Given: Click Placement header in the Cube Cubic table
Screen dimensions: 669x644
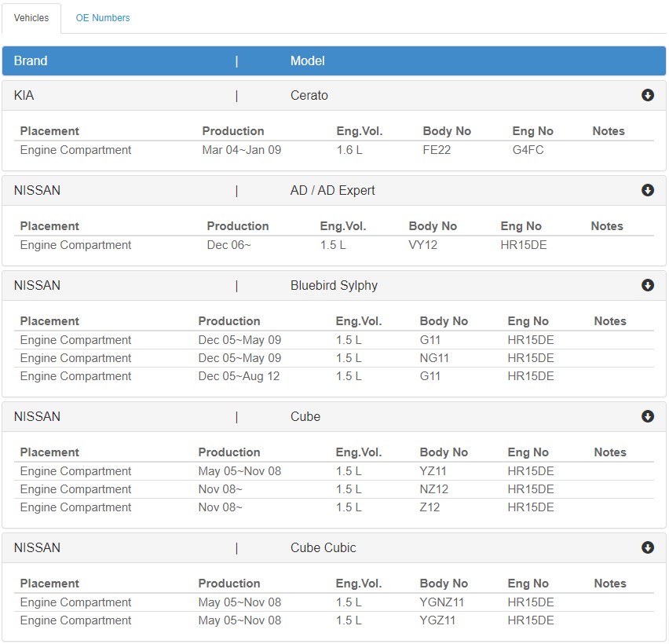Looking at the screenshot, I should tap(49, 584).
